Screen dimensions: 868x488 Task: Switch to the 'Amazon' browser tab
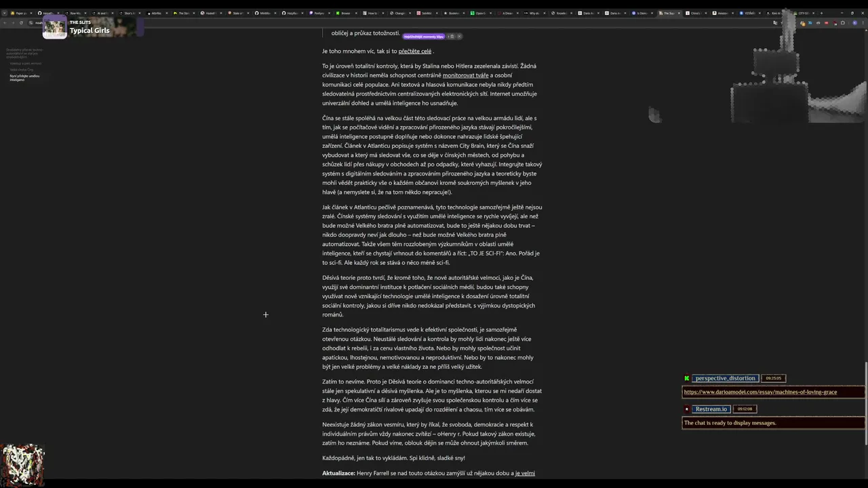pos(722,13)
